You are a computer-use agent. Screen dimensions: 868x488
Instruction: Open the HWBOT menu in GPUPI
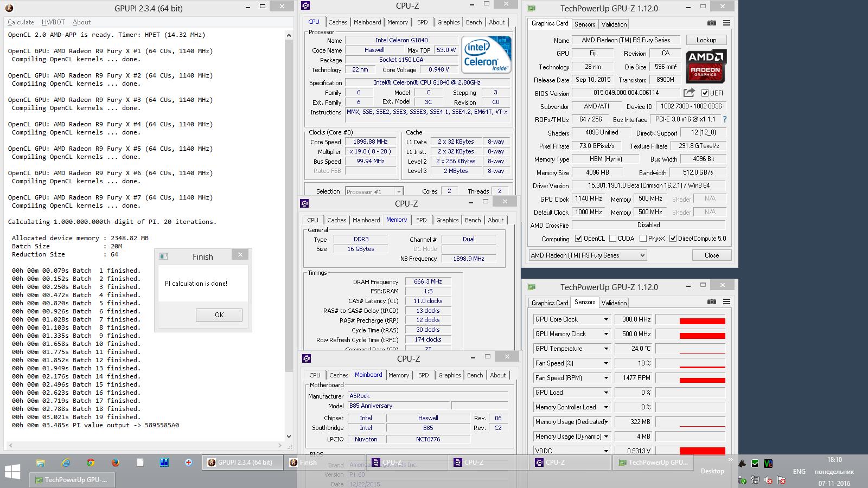pos(53,22)
